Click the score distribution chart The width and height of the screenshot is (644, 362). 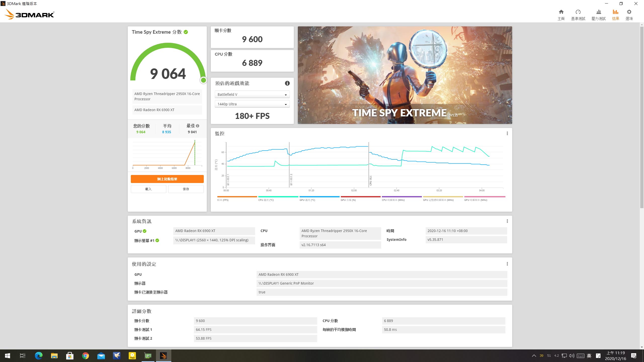167,155
